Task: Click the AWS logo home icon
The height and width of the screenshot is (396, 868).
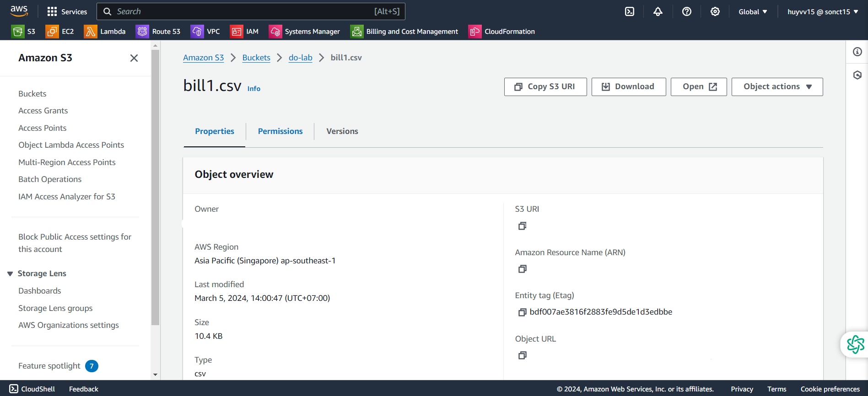Action: [x=19, y=11]
